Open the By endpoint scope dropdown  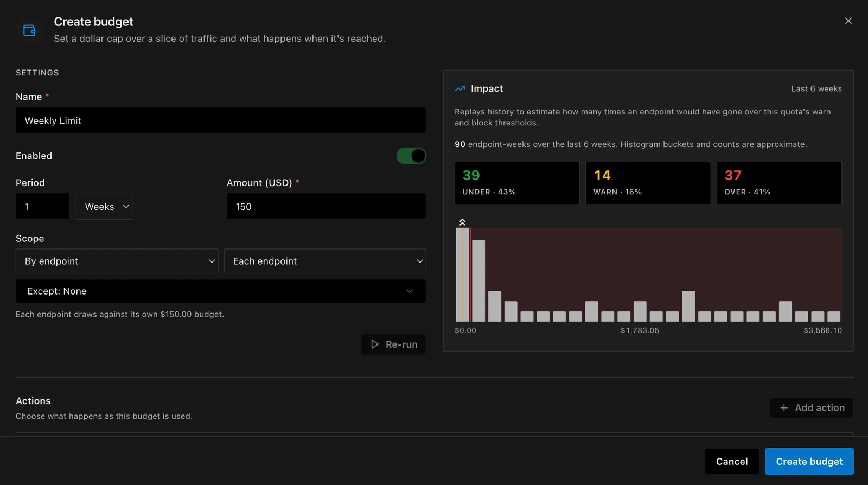pyautogui.click(x=117, y=261)
